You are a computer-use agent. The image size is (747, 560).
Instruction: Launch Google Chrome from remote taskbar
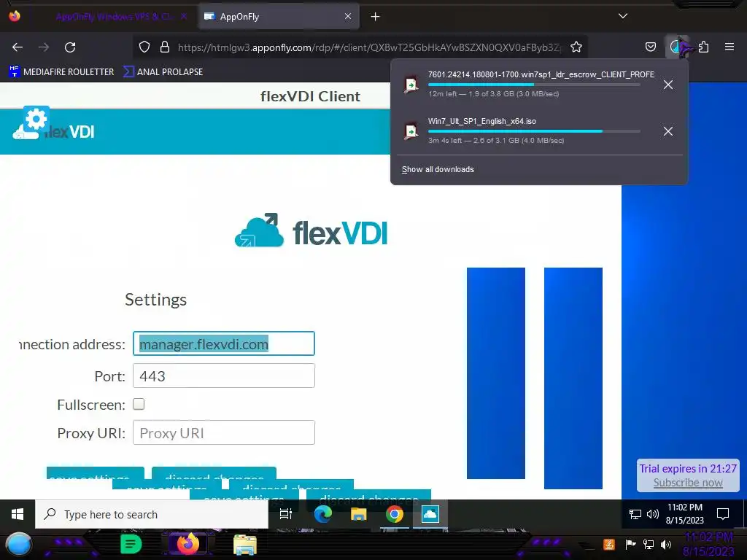coord(395,514)
